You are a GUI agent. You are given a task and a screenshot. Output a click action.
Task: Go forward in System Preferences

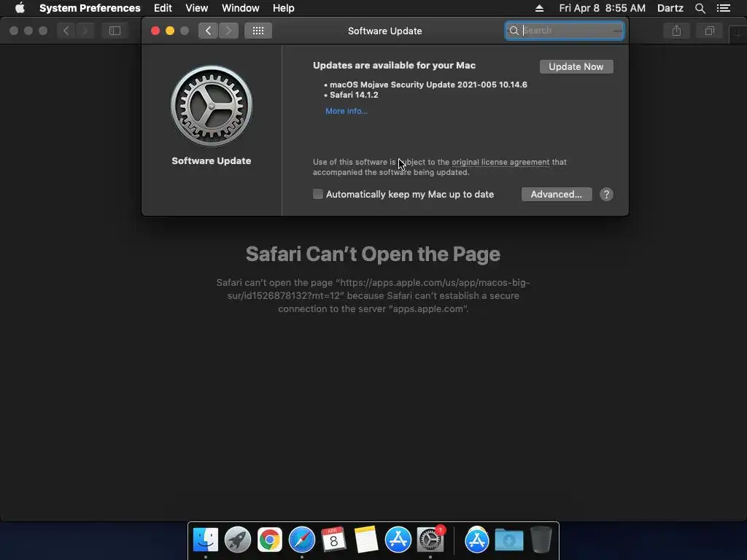tap(228, 31)
